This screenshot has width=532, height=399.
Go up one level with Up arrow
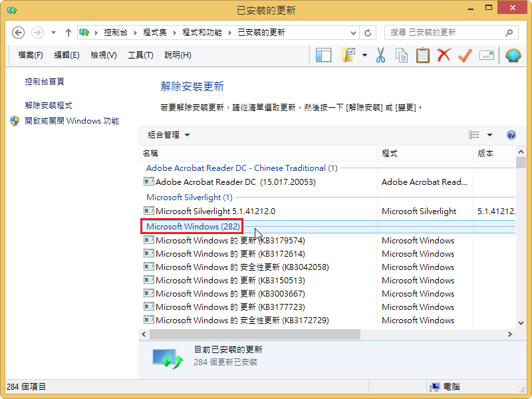point(68,33)
